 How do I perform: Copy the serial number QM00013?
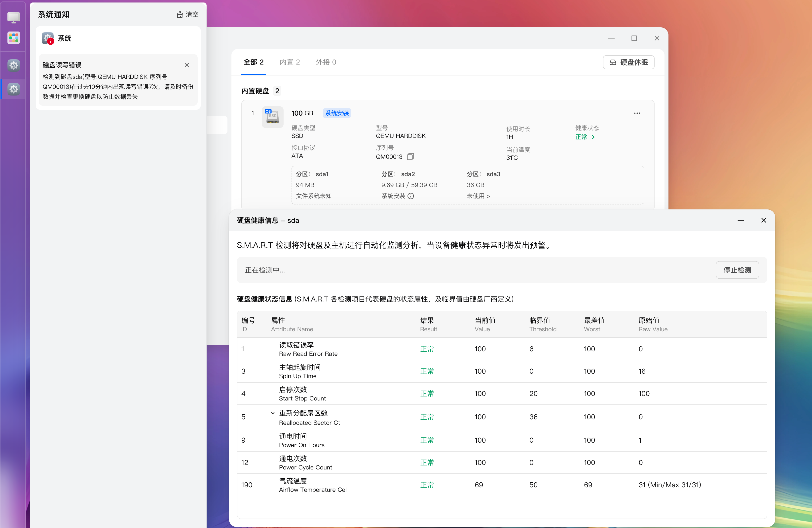click(x=410, y=157)
